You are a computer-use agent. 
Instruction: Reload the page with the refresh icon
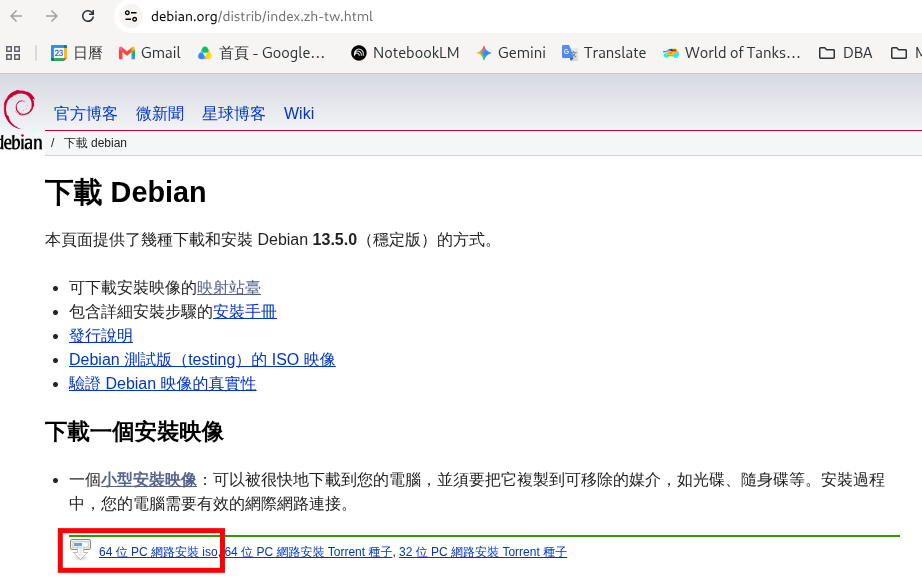coord(88,16)
